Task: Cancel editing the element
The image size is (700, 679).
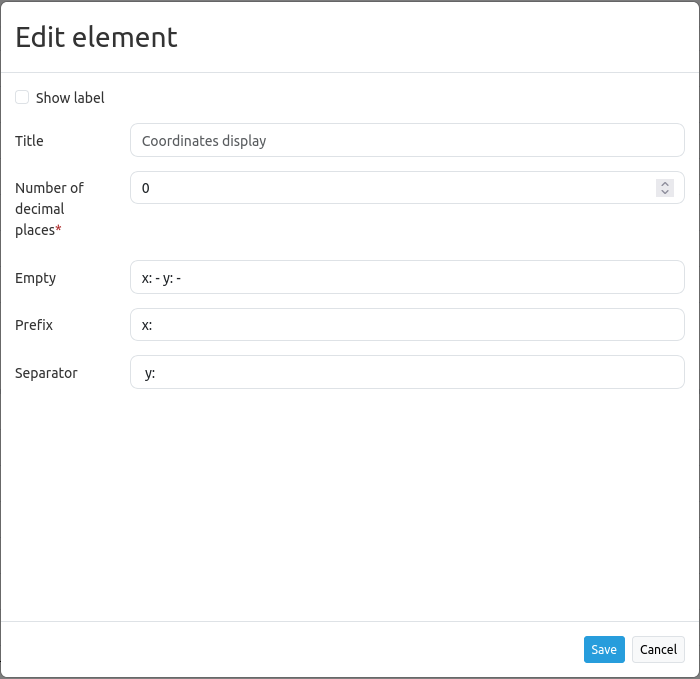Action: 658,649
